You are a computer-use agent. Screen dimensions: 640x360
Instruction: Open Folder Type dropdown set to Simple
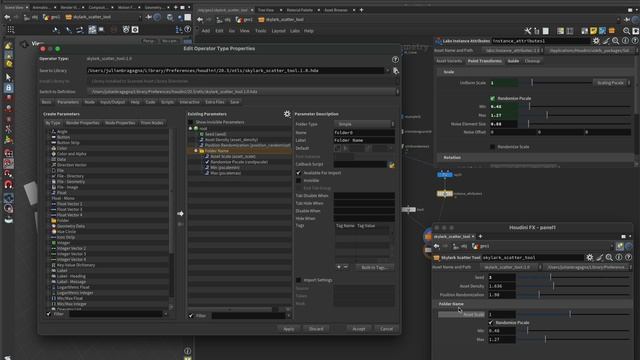pos(364,124)
